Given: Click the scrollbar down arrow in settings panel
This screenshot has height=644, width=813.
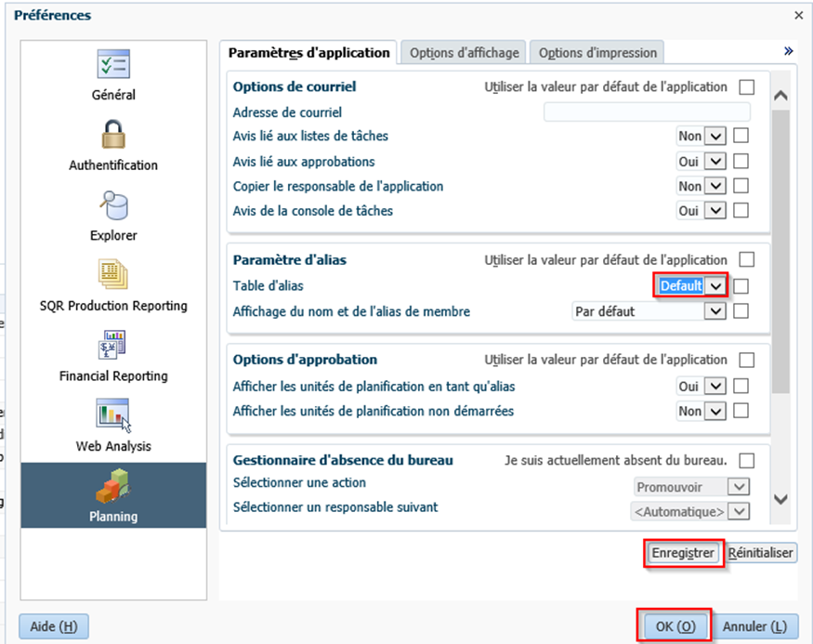Looking at the screenshot, I should 780,500.
